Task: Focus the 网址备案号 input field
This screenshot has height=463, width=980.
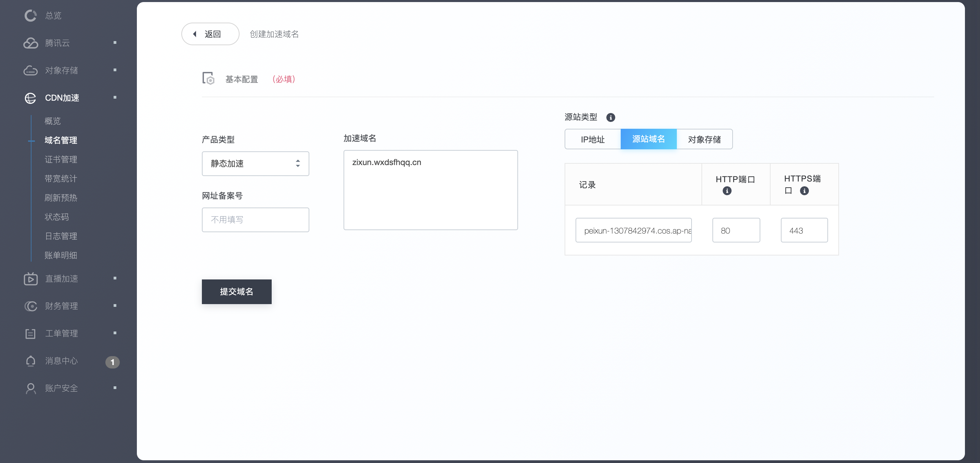Action: 255,220
